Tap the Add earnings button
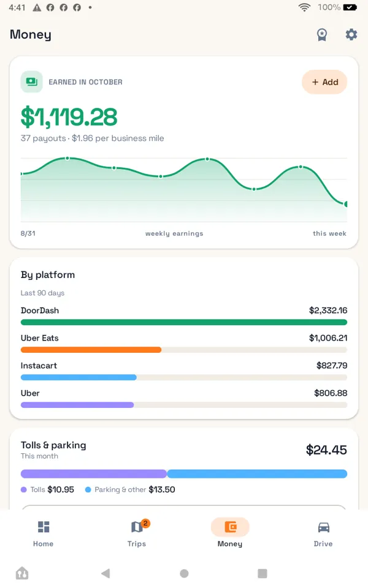Screen dimensions: 368x588 (324, 81)
